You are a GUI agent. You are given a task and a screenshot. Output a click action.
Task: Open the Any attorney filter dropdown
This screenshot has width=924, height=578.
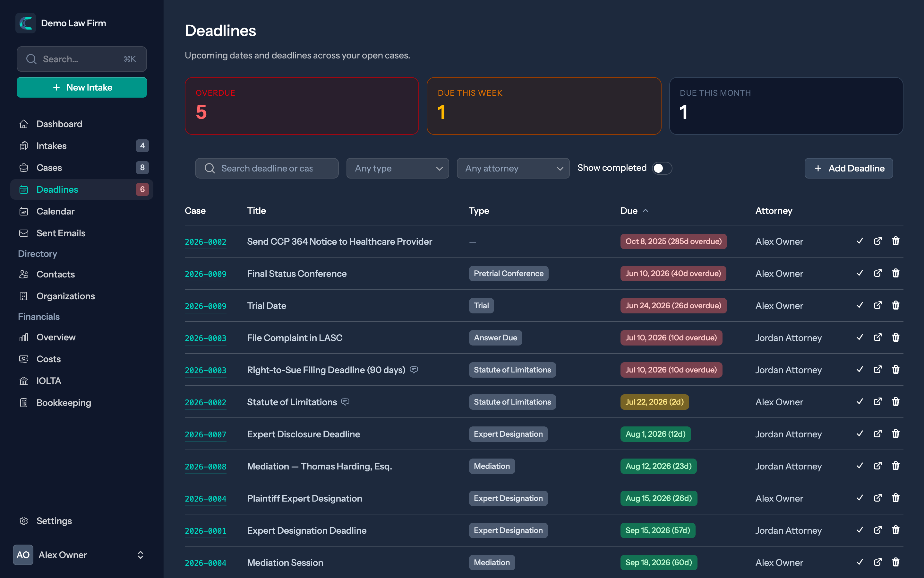point(513,168)
